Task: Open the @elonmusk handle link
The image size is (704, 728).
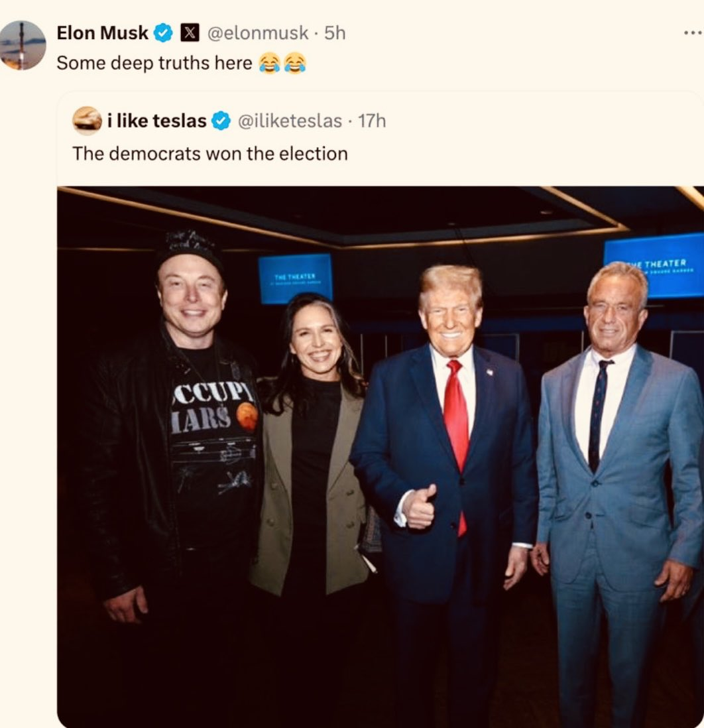Action: point(258,32)
